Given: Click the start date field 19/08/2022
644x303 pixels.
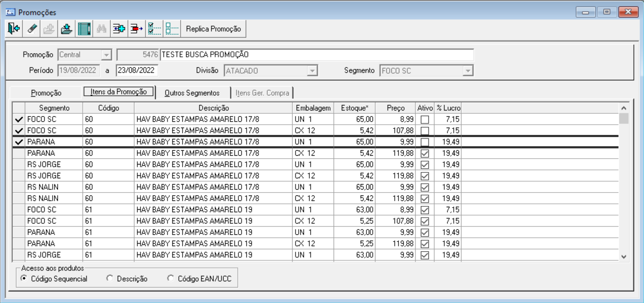Looking at the screenshot, I should click(x=79, y=71).
